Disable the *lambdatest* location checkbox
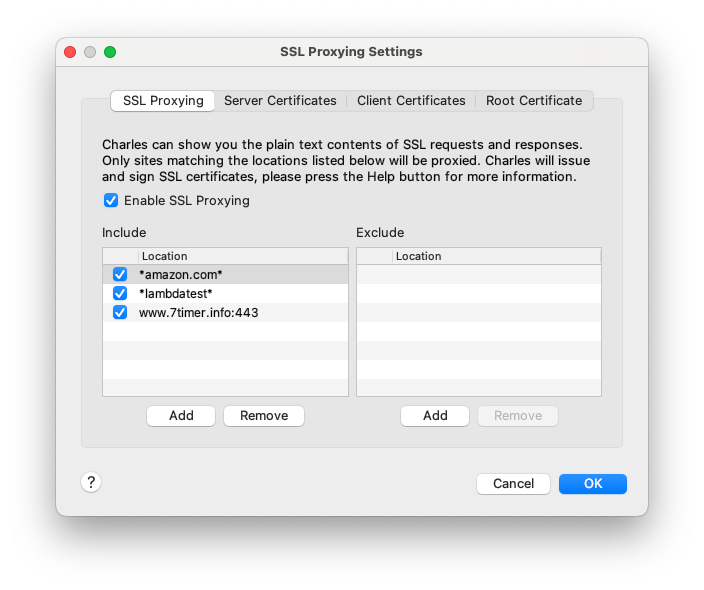704x590 pixels. click(120, 293)
